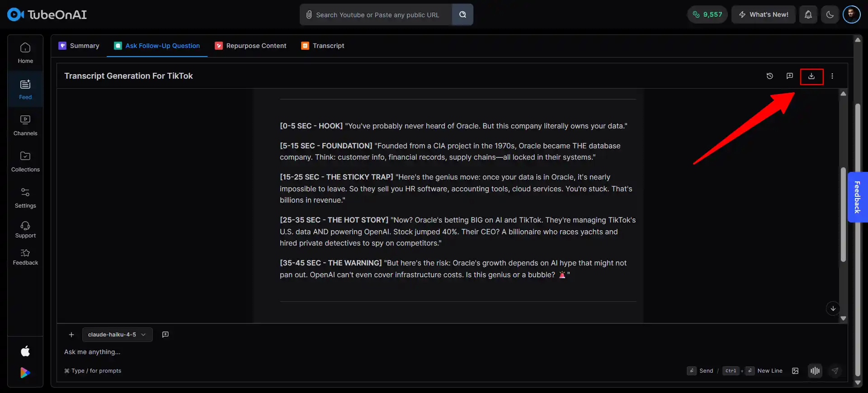Open Channels in the left sidebar

click(x=25, y=125)
